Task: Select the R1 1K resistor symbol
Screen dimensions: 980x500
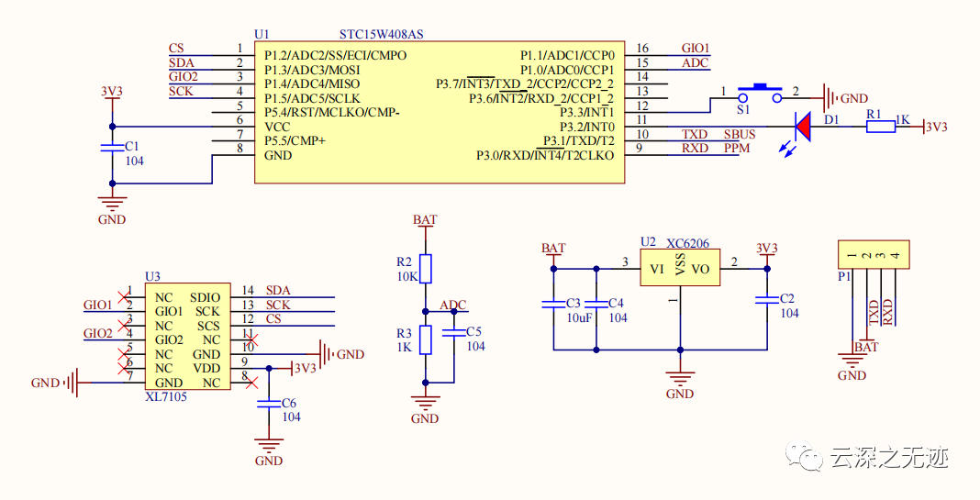Action: point(881,128)
